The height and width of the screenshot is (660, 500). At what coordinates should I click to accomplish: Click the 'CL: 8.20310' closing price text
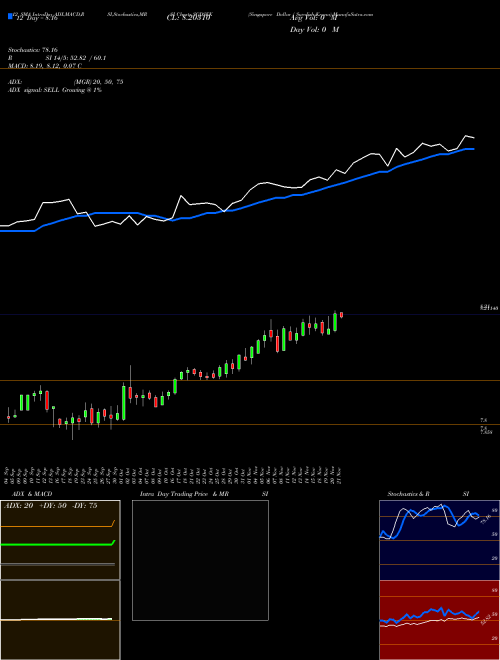coord(188,19)
